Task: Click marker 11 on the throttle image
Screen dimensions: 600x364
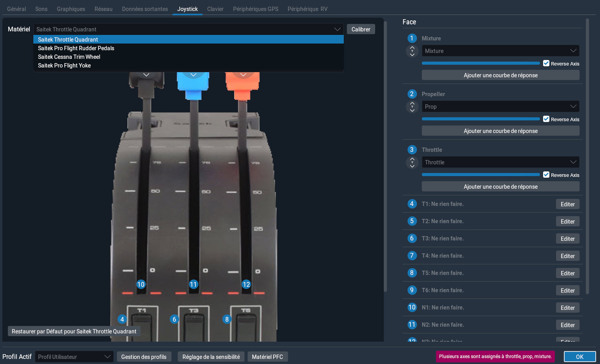Action: 193,284
